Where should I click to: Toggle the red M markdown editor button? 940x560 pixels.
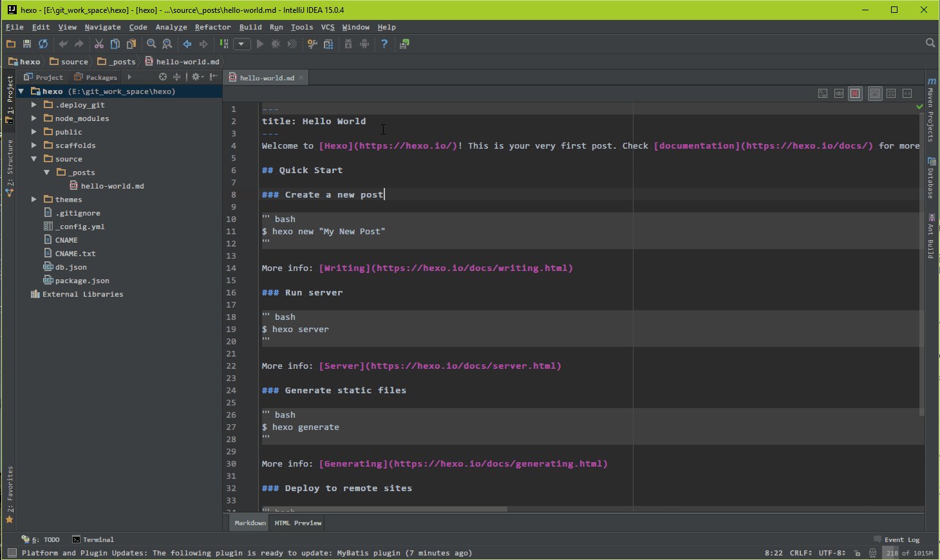point(855,93)
